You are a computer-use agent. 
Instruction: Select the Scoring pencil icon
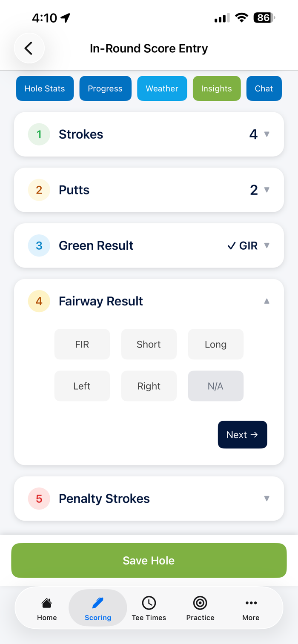click(x=98, y=602)
